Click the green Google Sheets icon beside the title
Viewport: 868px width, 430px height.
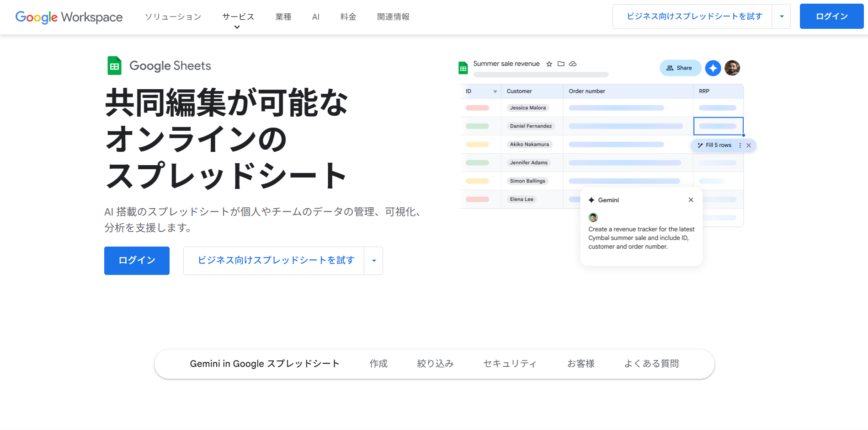pos(114,66)
